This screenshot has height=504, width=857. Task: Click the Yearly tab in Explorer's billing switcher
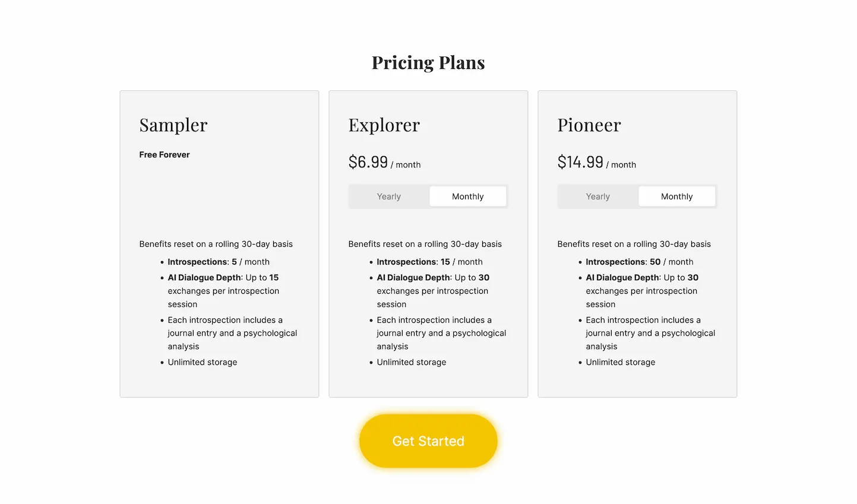click(x=388, y=196)
